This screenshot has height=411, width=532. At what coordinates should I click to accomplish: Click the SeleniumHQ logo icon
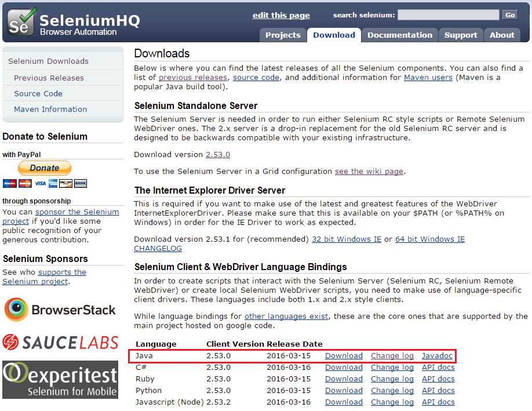pos(22,22)
